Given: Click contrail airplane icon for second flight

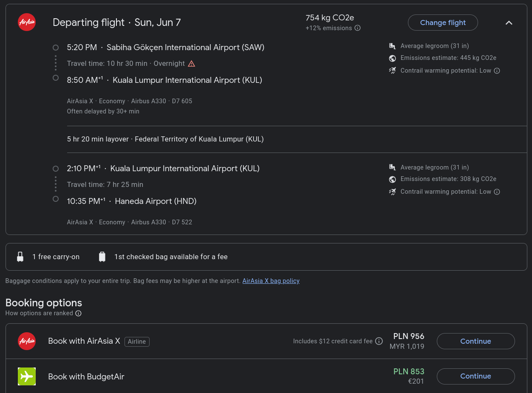Looking at the screenshot, I should pos(392,192).
